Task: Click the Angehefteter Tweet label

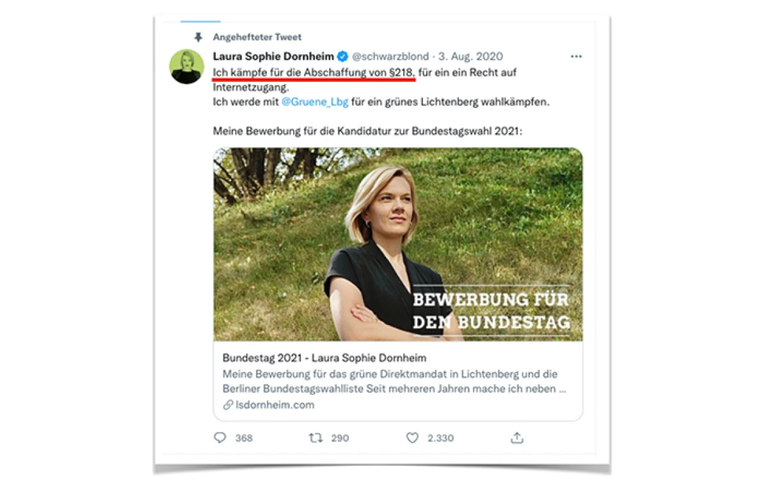Action: (x=257, y=37)
